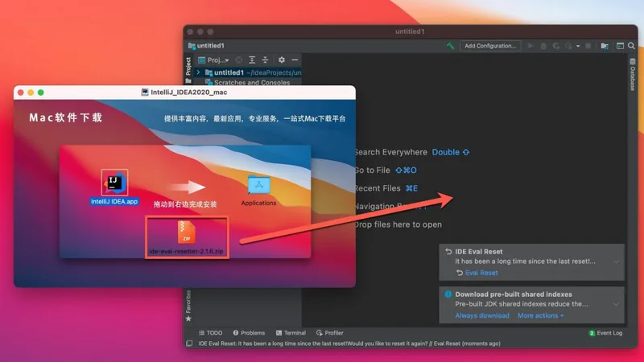644x362 pixels.
Task: Click the Always download link
Action: tap(482, 316)
